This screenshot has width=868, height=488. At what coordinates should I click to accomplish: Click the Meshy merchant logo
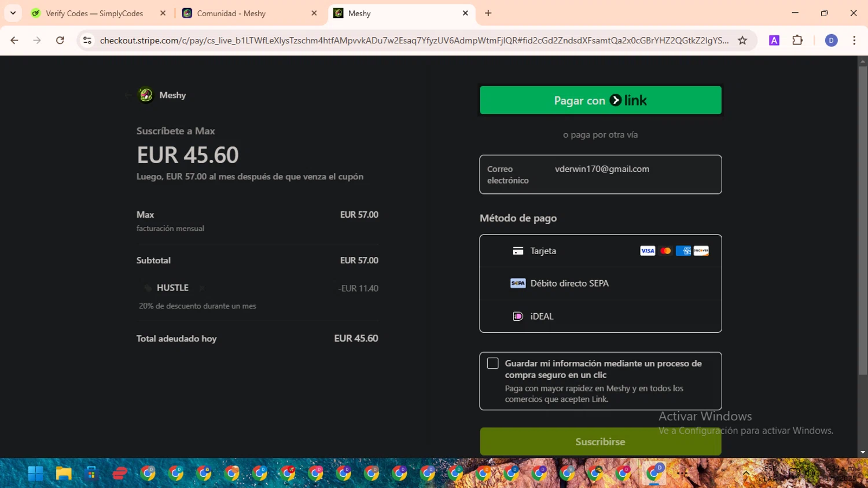[146, 95]
